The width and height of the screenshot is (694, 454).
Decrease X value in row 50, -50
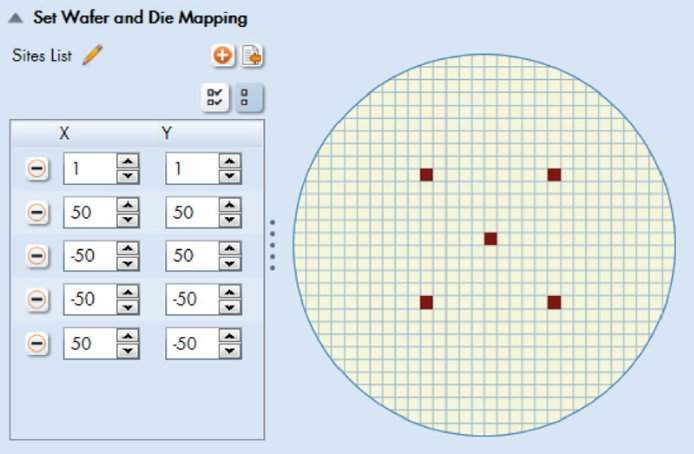(x=128, y=351)
